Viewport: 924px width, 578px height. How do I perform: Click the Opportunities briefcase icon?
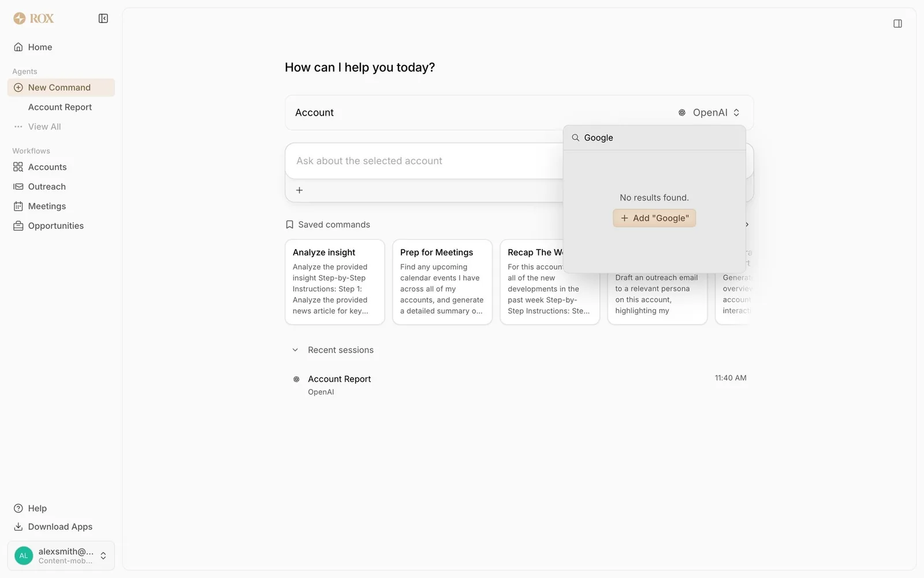click(18, 226)
